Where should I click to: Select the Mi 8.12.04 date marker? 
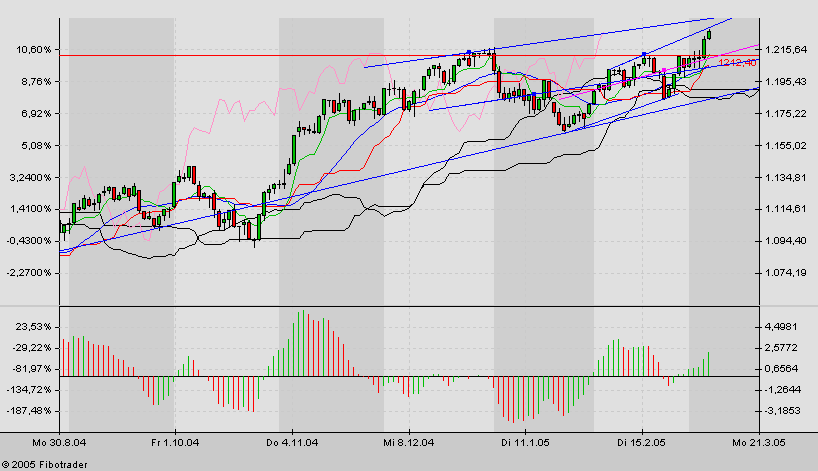coord(407,440)
